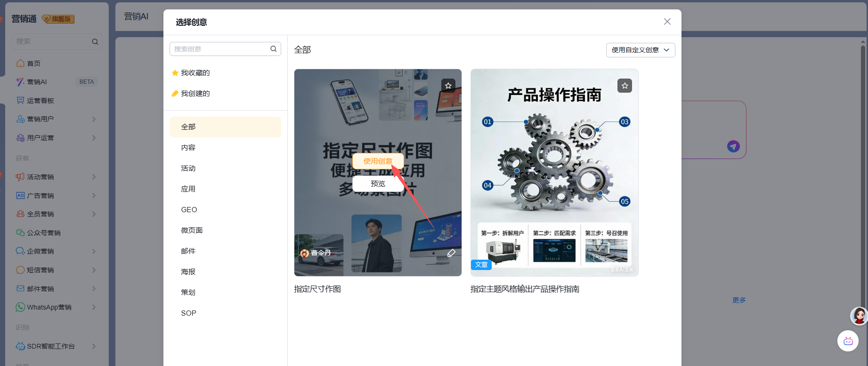Expand the WhatsApp营销 chevron

pos(94,307)
